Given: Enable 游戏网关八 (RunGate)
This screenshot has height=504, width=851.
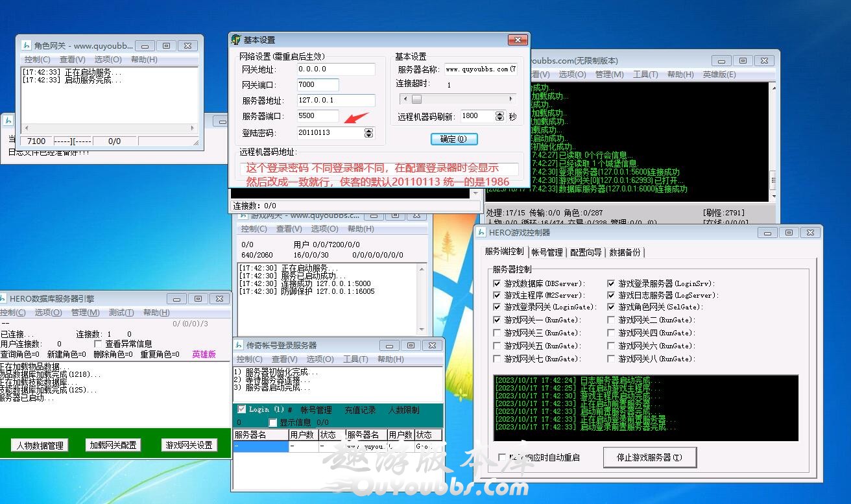Looking at the screenshot, I should coord(611,359).
